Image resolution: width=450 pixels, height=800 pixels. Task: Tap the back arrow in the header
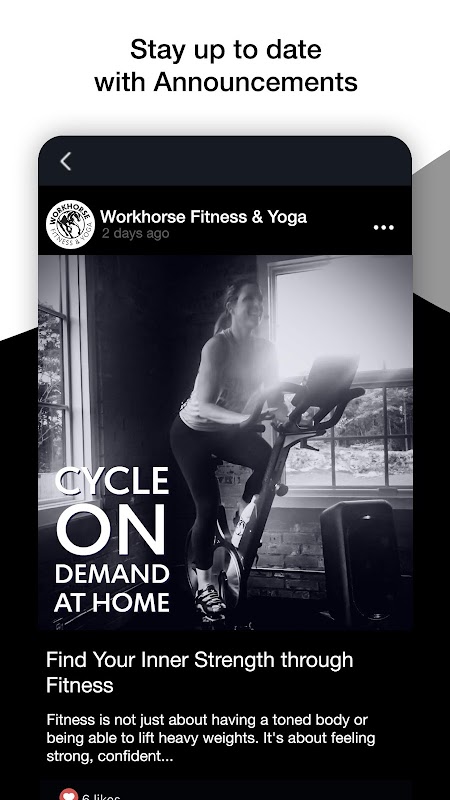pyautogui.click(x=65, y=162)
